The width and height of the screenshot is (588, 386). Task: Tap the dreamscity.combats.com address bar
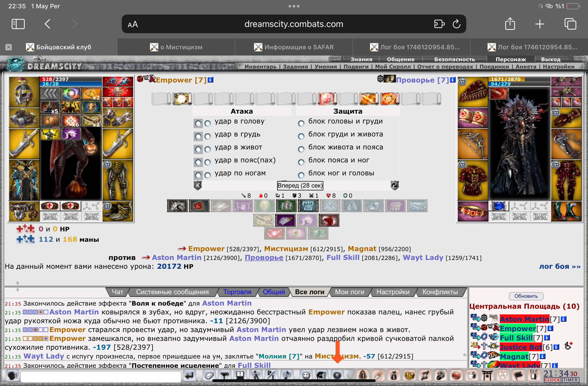coord(294,24)
